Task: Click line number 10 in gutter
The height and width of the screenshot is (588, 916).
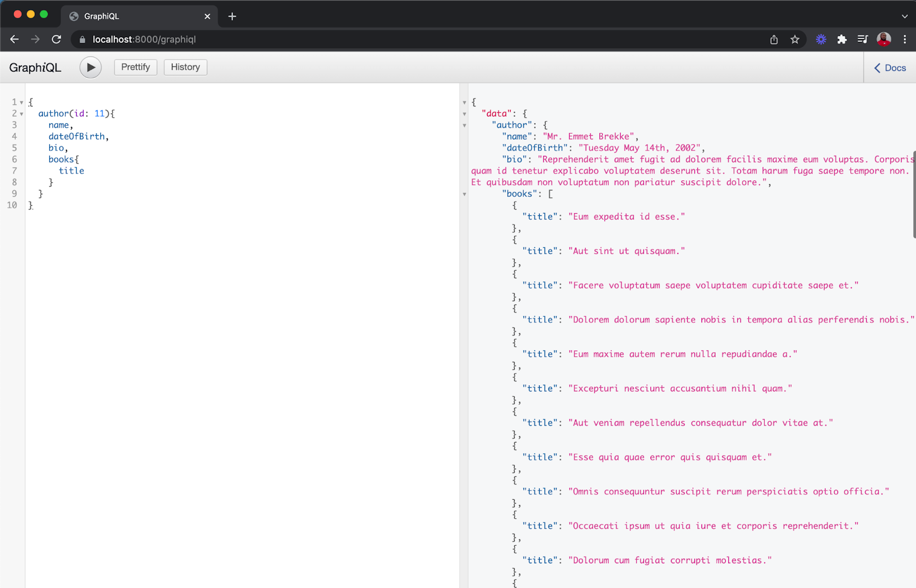Action: coord(12,205)
